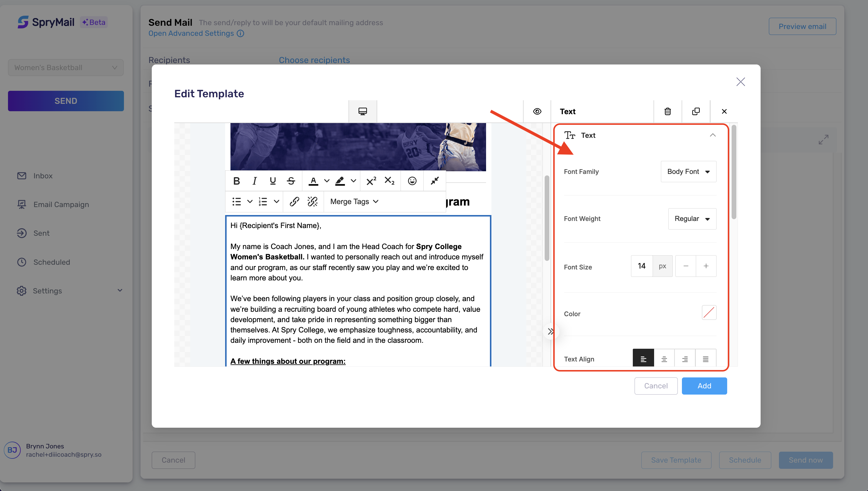
Task: Toggle the eye preview icon
Action: click(537, 111)
